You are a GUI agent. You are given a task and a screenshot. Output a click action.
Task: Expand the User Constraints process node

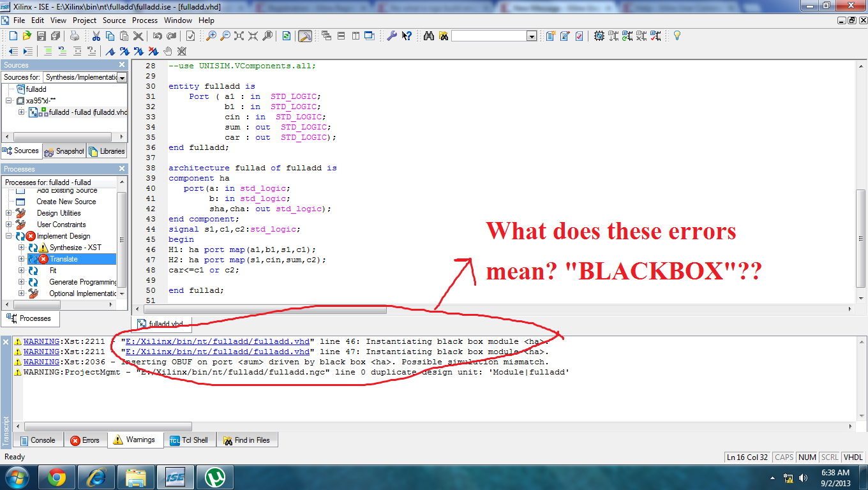(x=8, y=225)
